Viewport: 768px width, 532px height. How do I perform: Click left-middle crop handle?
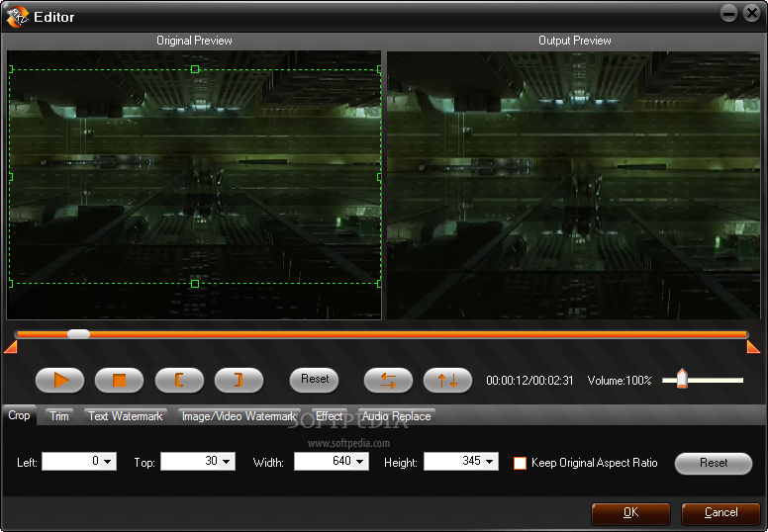[11, 177]
